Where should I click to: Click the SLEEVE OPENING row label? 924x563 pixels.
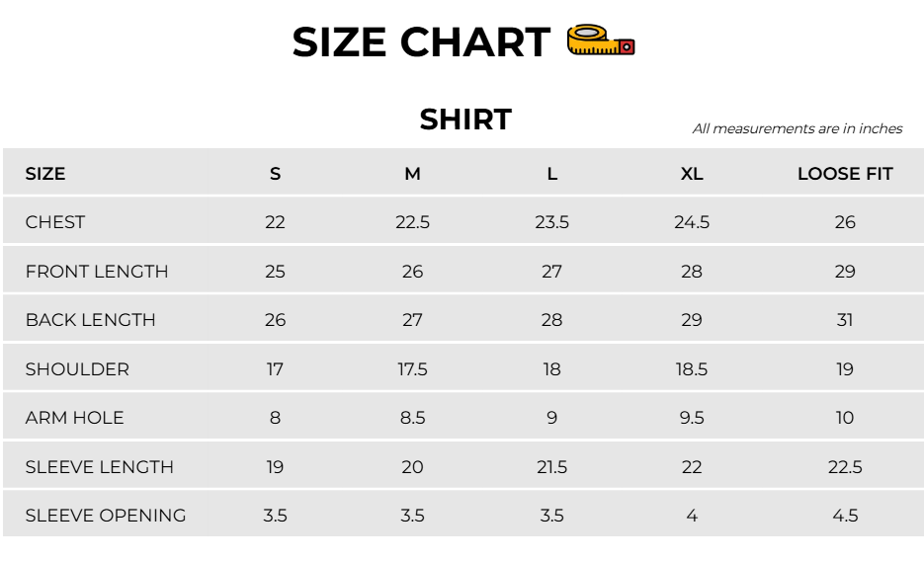(106, 516)
